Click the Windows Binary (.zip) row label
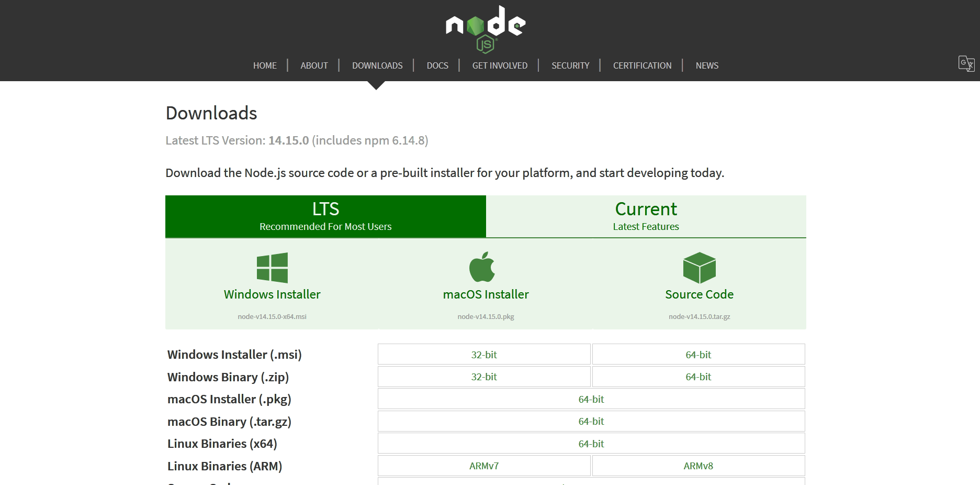This screenshot has height=485, width=980. (x=228, y=377)
